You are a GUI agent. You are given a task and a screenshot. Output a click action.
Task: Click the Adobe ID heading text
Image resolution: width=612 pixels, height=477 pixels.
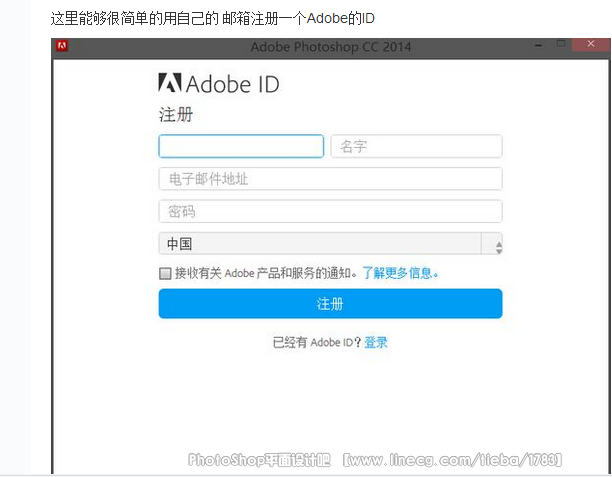233,84
